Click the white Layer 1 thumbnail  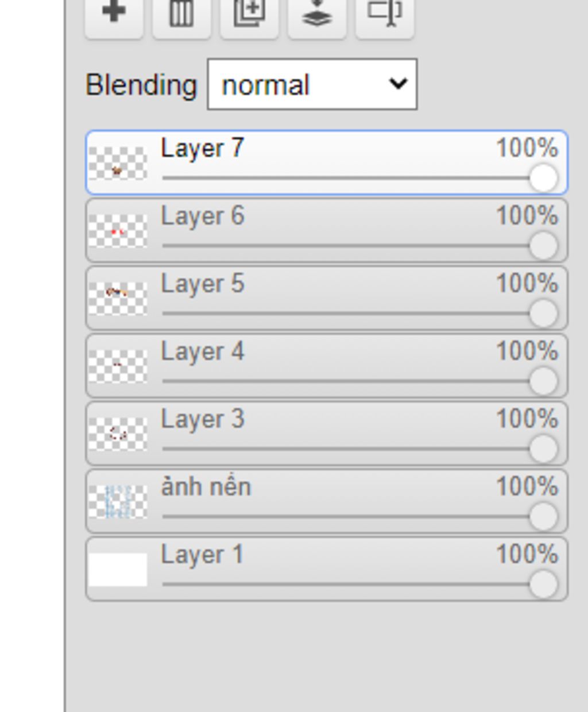tap(118, 570)
